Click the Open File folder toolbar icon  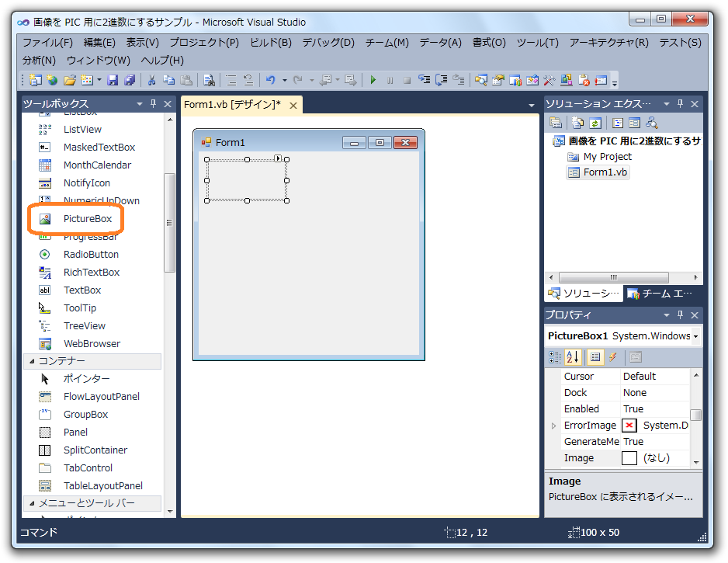(x=70, y=80)
